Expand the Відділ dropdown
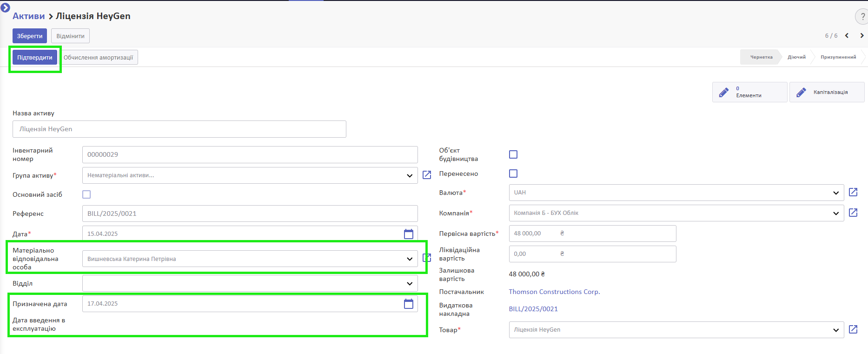Image resolution: width=868 pixels, height=354 pixels. pyautogui.click(x=410, y=283)
